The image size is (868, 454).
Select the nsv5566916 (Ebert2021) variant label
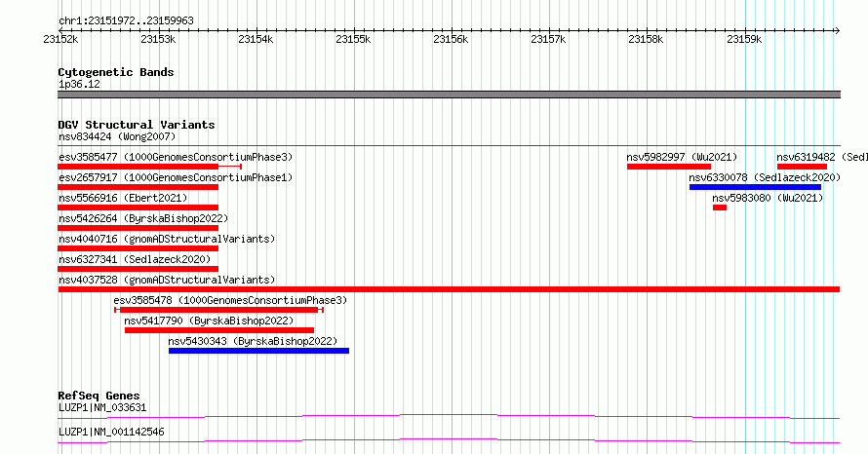click(123, 198)
